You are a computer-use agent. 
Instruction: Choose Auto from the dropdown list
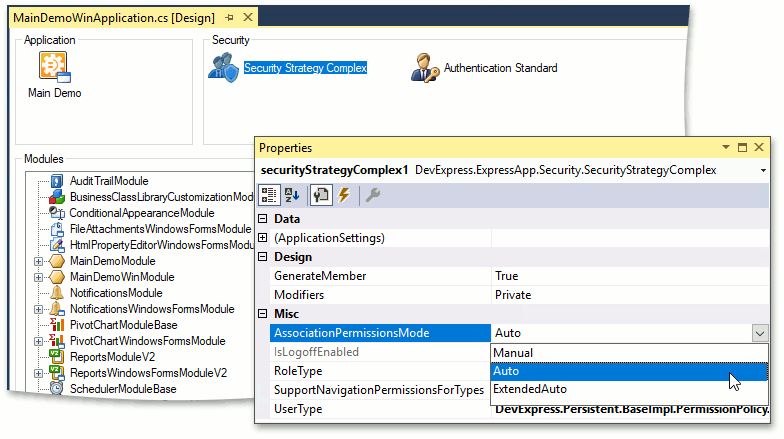(x=630, y=372)
